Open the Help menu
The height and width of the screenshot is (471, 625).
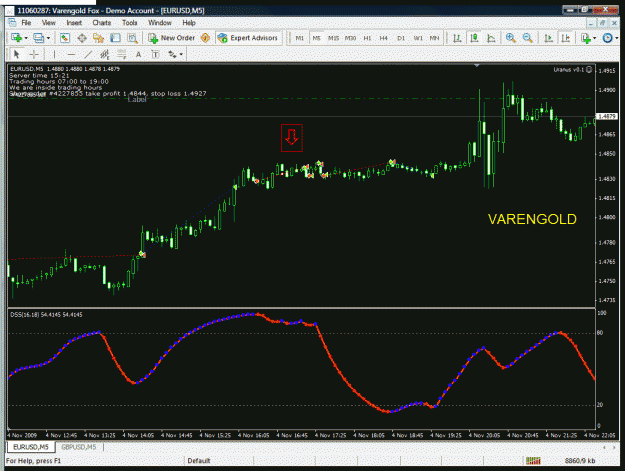[x=189, y=23]
